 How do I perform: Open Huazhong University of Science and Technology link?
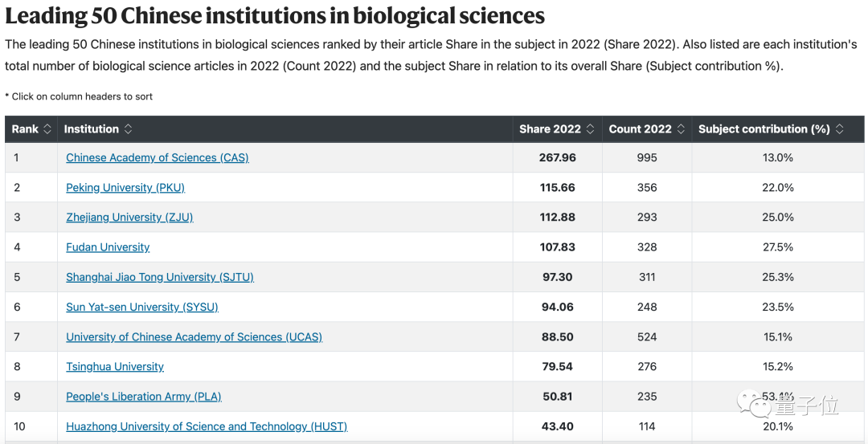click(207, 426)
